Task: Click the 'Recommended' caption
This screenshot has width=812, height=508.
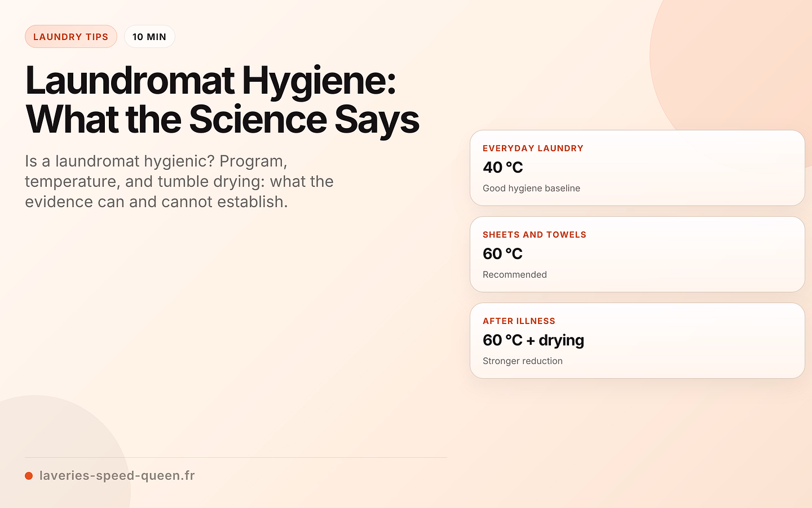Action: pos(515,275)
